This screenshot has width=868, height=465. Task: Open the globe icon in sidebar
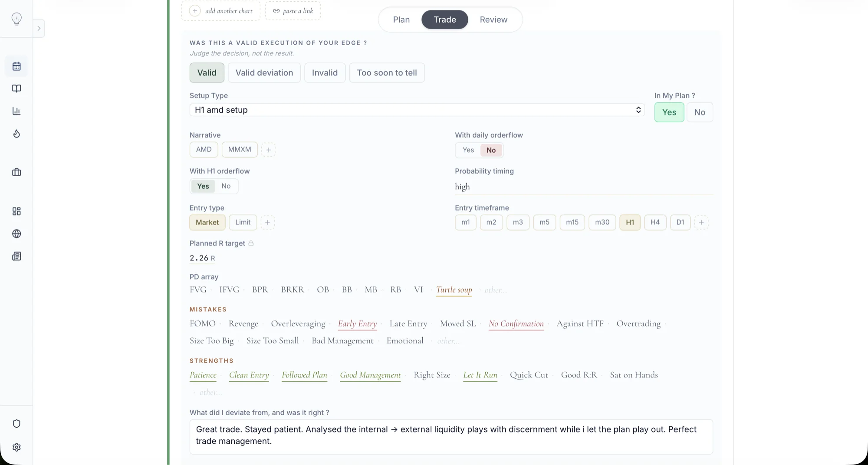coord(16,234)
